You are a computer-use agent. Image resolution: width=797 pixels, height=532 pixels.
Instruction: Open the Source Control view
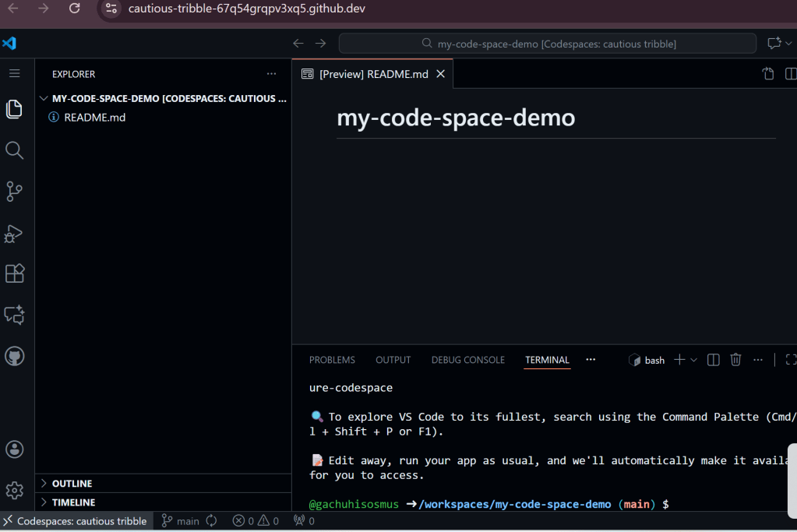pos(14,192)
